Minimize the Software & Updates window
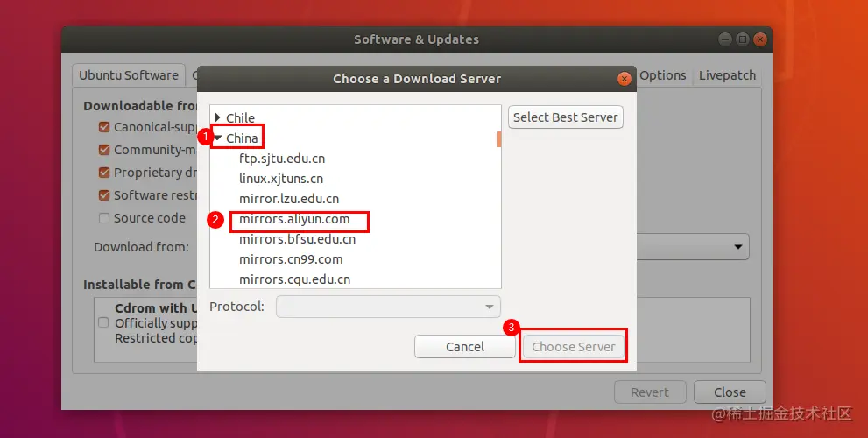Viewport: 868px width, 438px height. (725, 39)
